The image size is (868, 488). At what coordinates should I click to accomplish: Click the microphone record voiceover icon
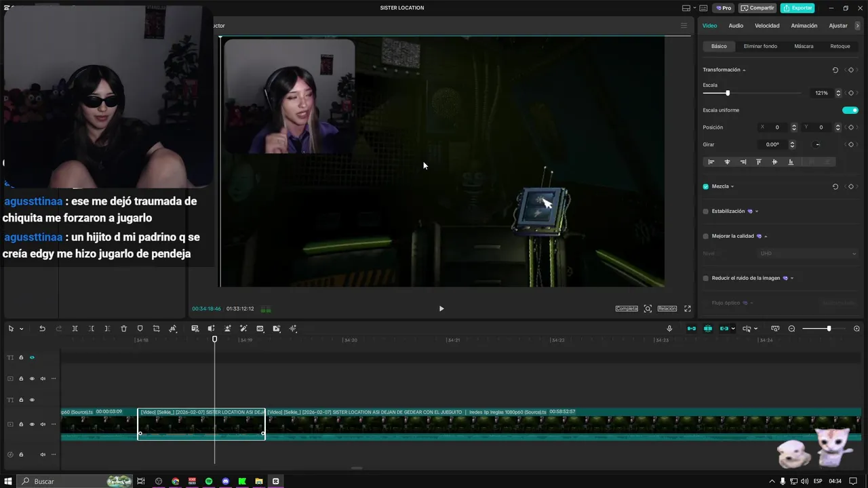point(669,329)
